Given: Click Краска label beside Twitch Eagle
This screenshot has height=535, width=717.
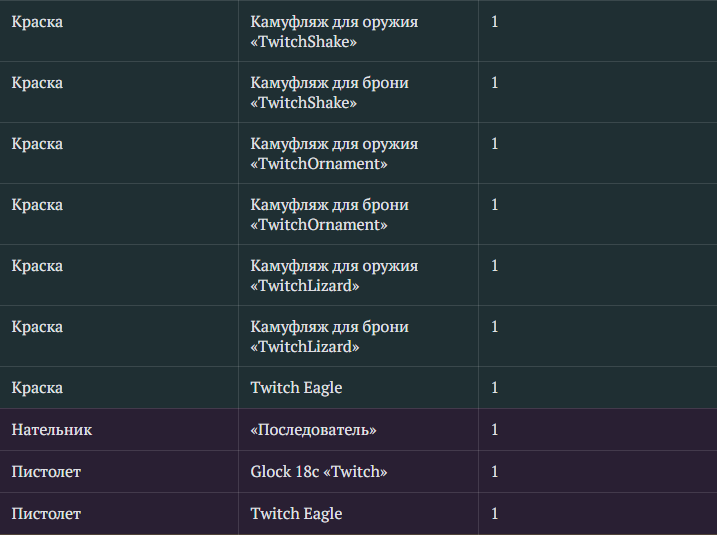Looking at the screenshot, I should point(37,388).
